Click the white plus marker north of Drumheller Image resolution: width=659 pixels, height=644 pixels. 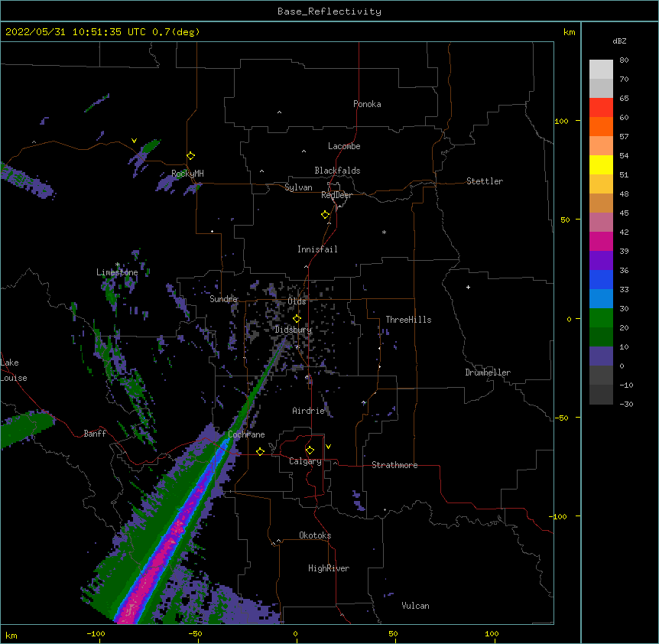[x=468, y=287]
